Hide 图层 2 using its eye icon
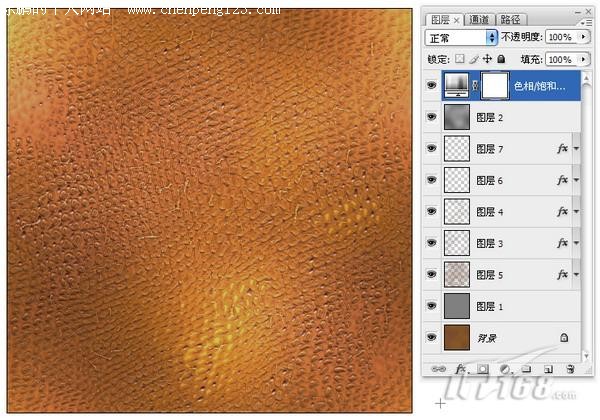This screenshot has width=600, height=420. pyautogui.click(x=432, y=117)
